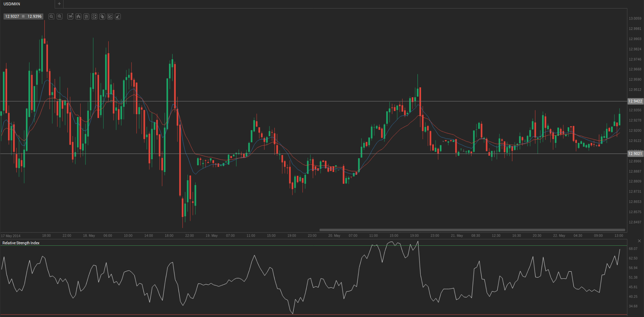Image resolution: width=644 pixels, height=317 pixels.
Task: Click the 21. May date label on the time axis
Action: (x=457, y=236)
